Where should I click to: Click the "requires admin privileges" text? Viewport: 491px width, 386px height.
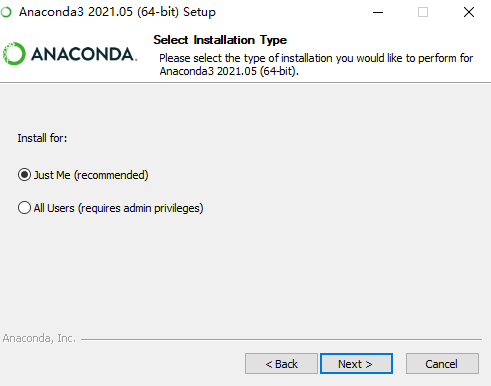[141, 208]
